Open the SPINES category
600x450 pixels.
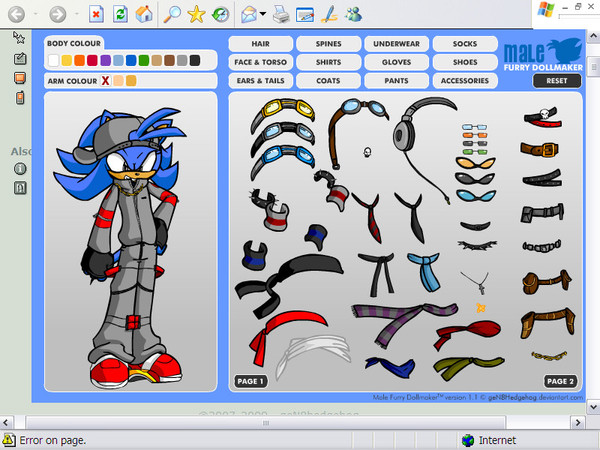point(328,44)
